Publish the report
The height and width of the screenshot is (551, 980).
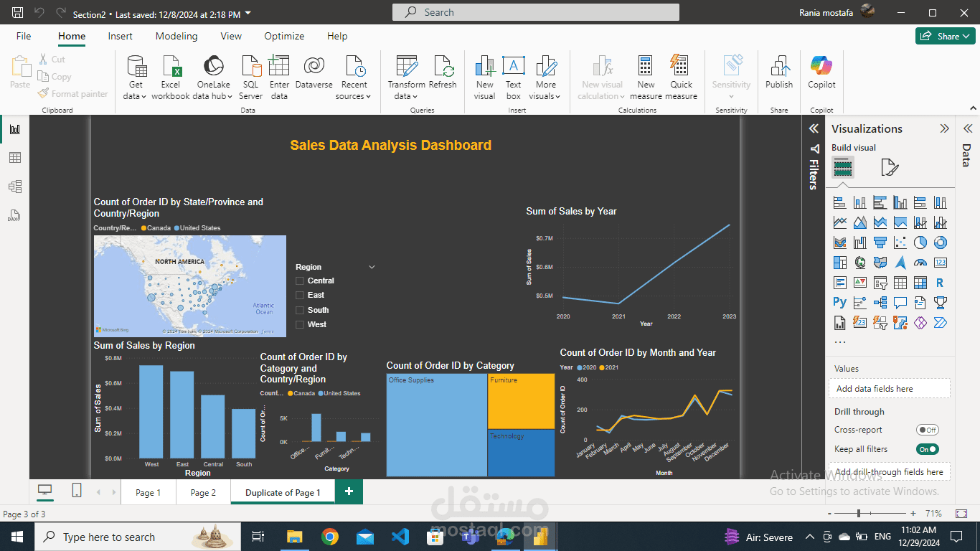tap(779, 72)
